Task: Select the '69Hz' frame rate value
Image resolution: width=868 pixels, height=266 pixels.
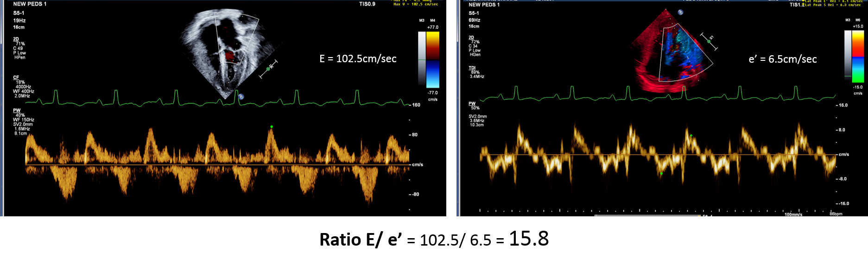Action: pos(474,20)
